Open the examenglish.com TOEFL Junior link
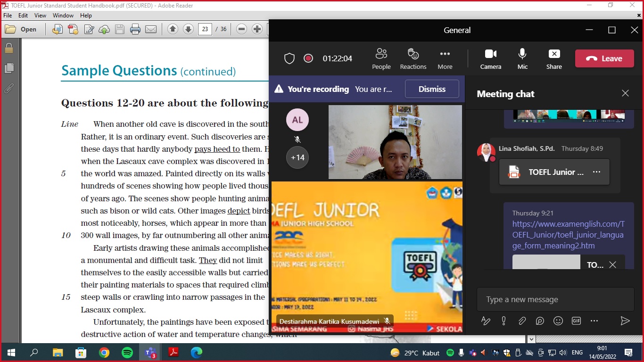The image size is (644, 362). pos(568,235)
